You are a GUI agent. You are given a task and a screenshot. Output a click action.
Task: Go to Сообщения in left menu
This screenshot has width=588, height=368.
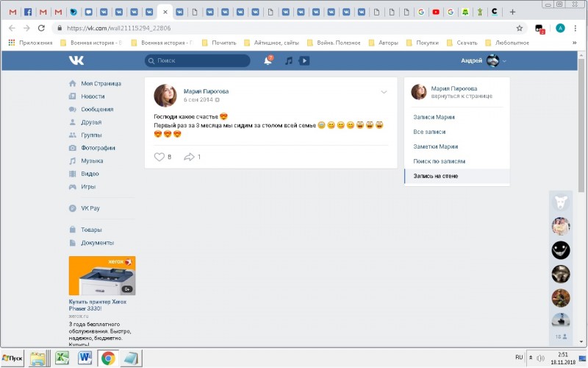coord(97,109)
